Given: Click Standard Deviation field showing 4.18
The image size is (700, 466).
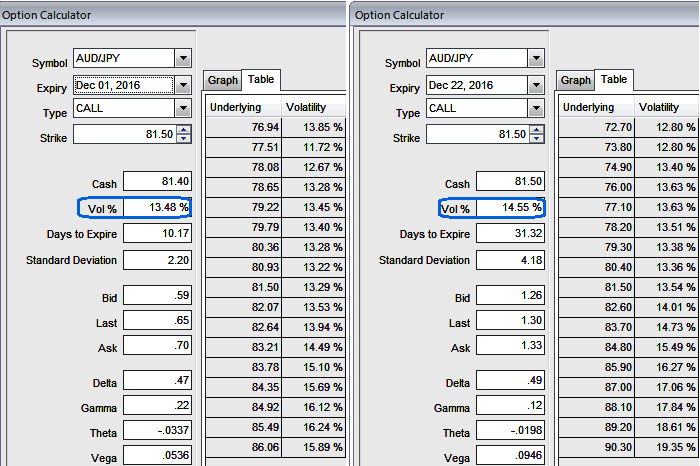Looking at the screenshot, I should [x=511, y=260].
